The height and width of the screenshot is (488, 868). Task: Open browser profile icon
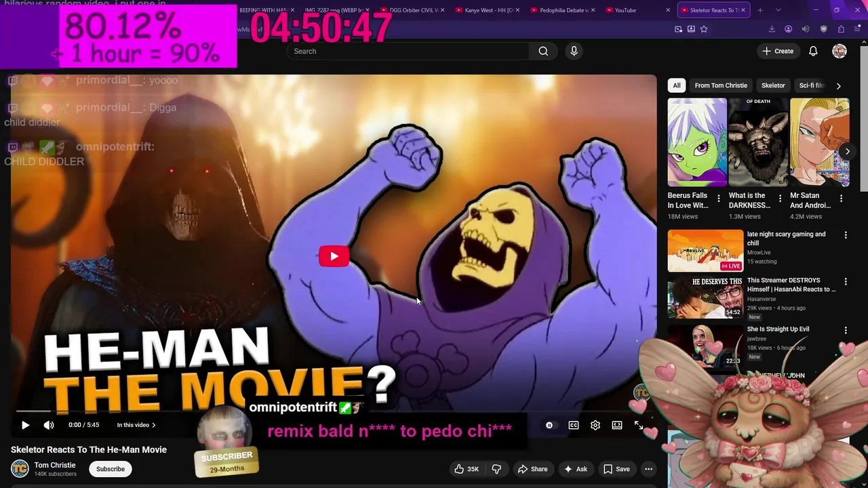pyautogui.click(x=788, y=29)
